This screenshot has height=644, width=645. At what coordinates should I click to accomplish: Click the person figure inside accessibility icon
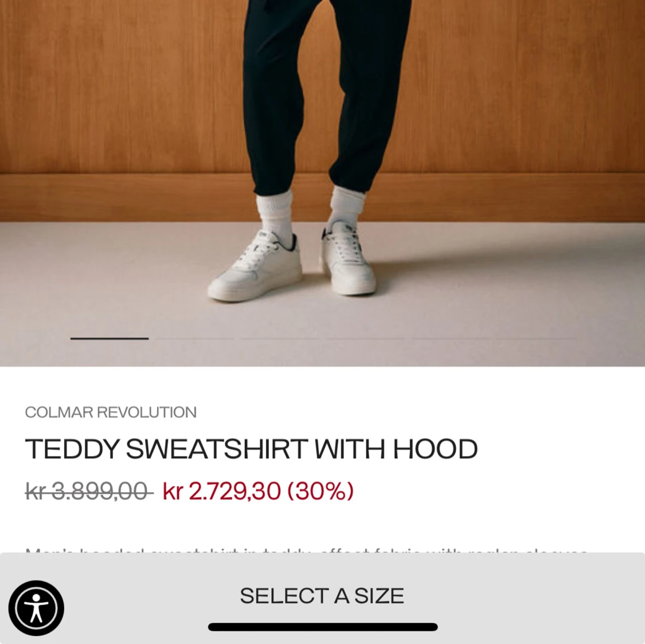(36, 608)
